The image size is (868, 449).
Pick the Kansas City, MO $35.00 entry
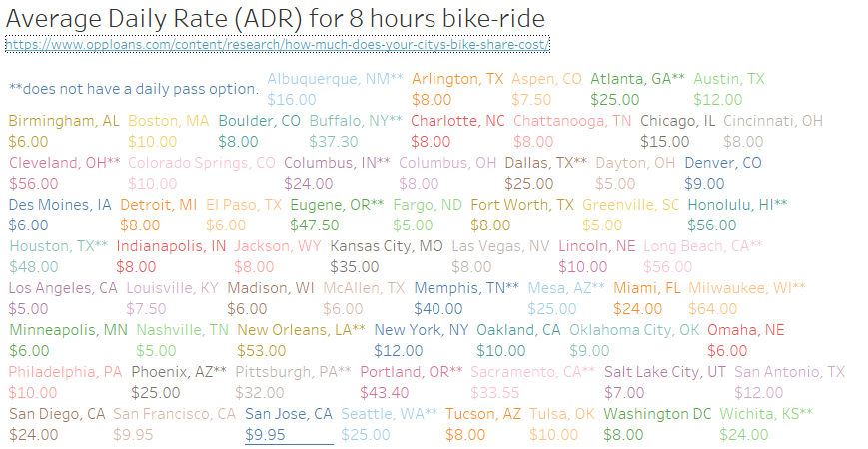(387, 256)
